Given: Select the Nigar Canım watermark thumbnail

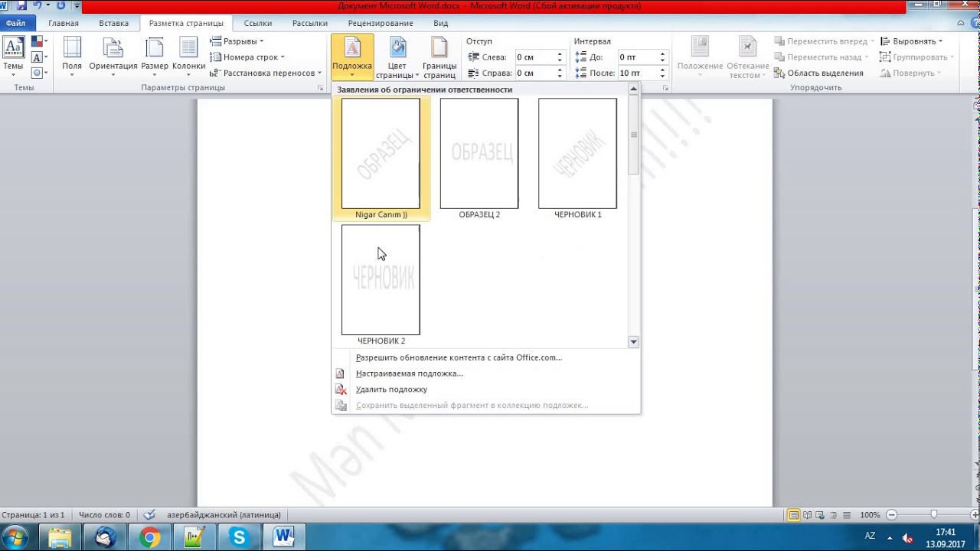Looking at the screenshot, I should [381, 158].
